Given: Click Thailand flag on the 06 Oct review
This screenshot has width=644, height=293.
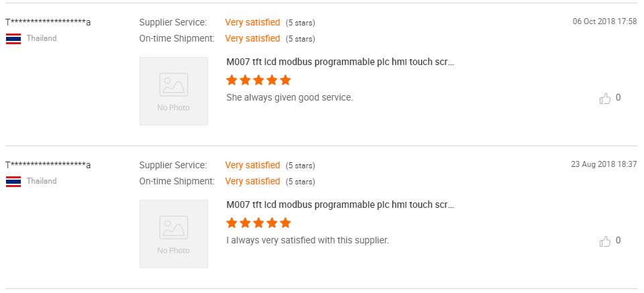Looking at the screenshot, I should pos(13,38).
